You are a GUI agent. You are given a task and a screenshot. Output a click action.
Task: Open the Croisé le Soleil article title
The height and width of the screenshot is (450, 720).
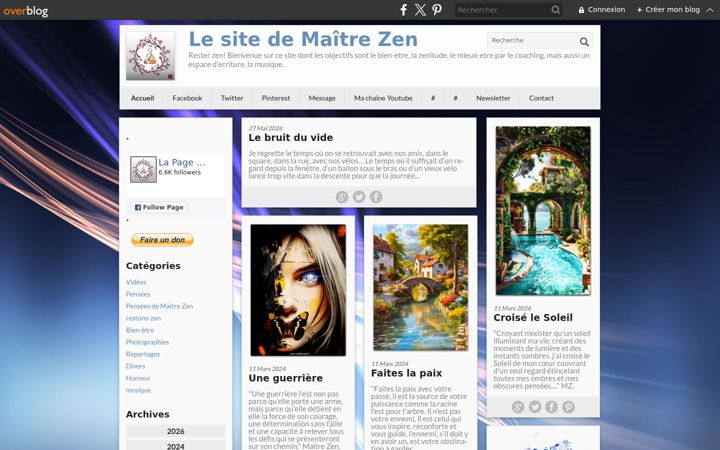click(533, 317)
